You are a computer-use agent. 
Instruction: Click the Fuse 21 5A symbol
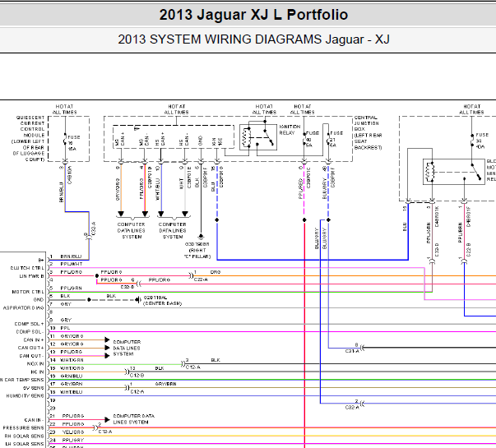(328, 139)
